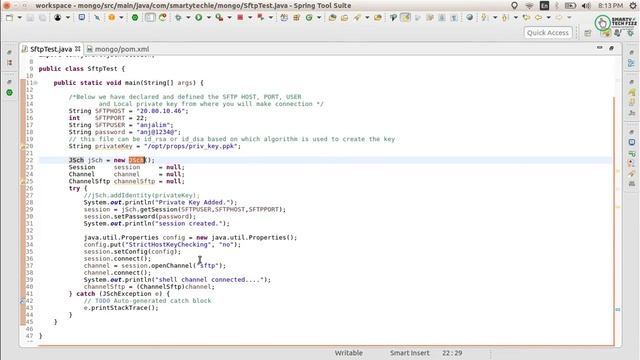Click the New file toolbar icon

9,18
